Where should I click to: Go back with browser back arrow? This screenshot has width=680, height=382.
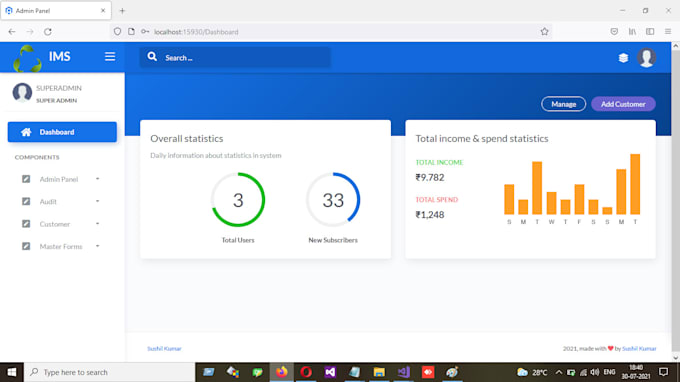point(12,32)
